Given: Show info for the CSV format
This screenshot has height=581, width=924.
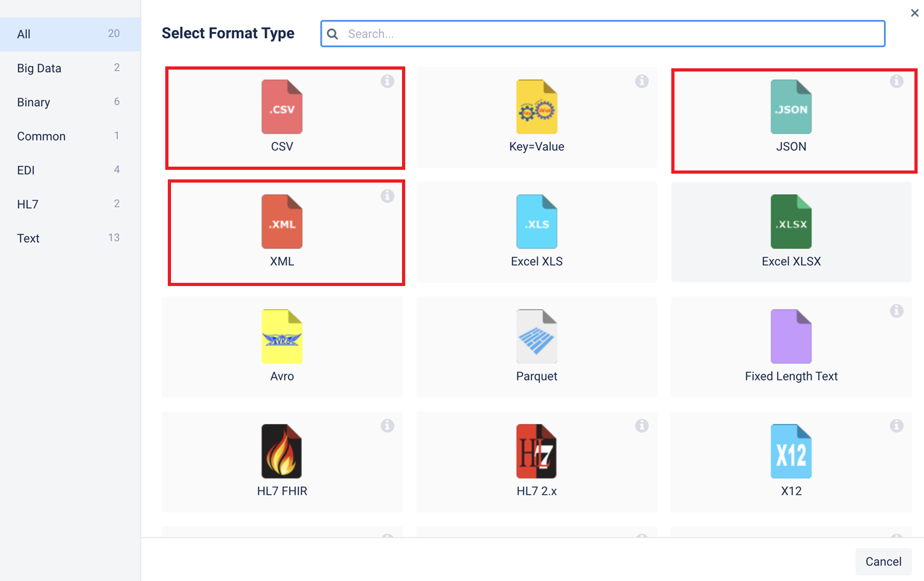Looking at the screenshot, I should 387,81.
